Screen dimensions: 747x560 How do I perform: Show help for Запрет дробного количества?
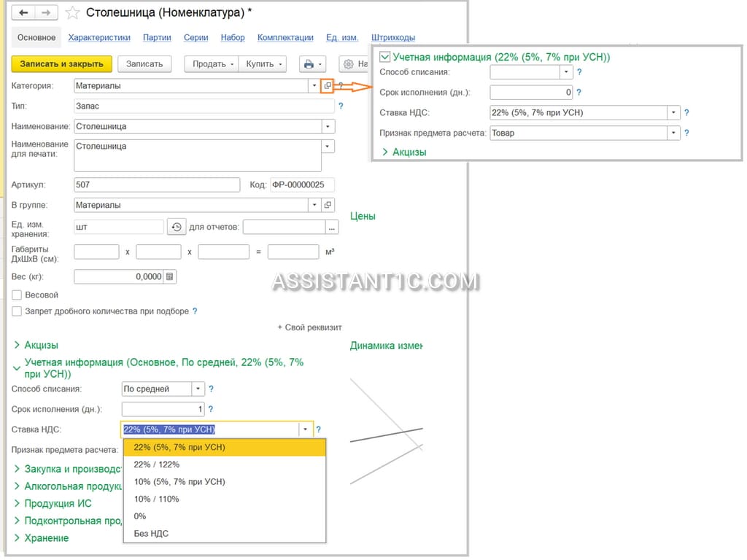pyautogui.click(x=195, y=311)
